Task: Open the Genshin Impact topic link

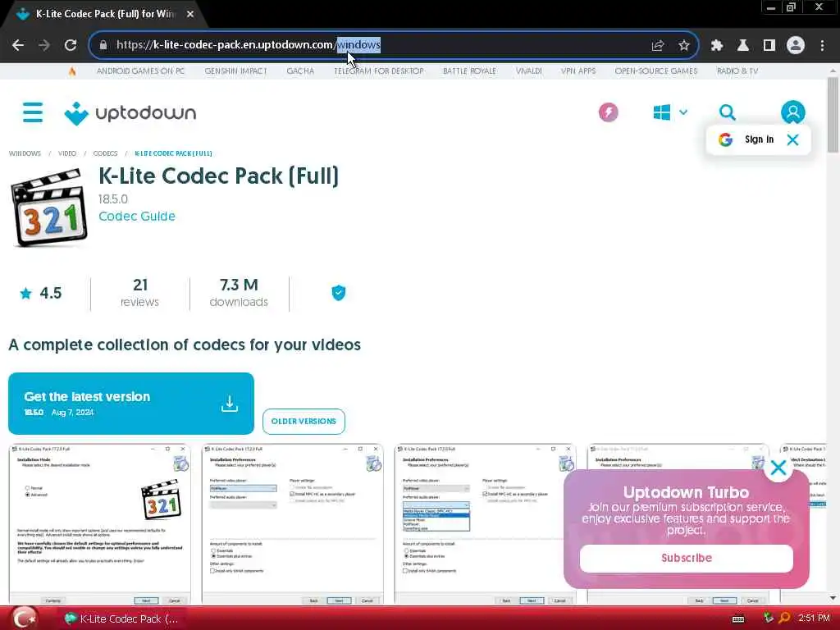Action: click(x=235, y=71)
